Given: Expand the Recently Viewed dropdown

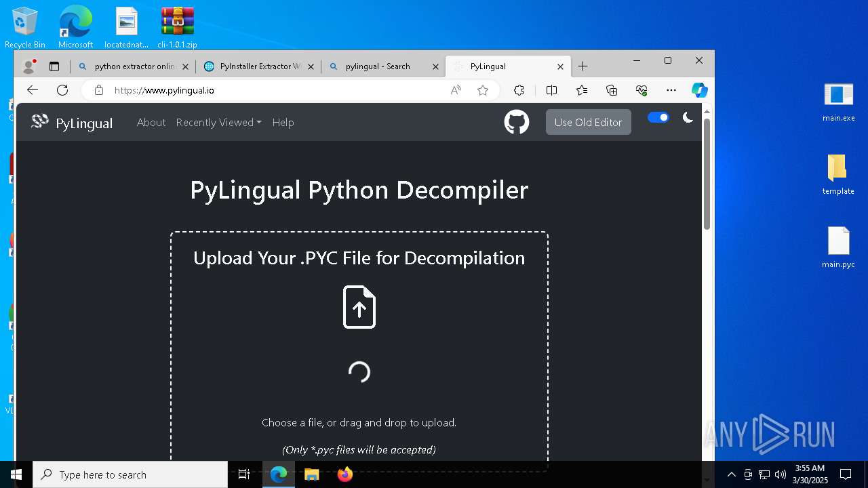Looking at the screenshot, I should tap(218, 122).
